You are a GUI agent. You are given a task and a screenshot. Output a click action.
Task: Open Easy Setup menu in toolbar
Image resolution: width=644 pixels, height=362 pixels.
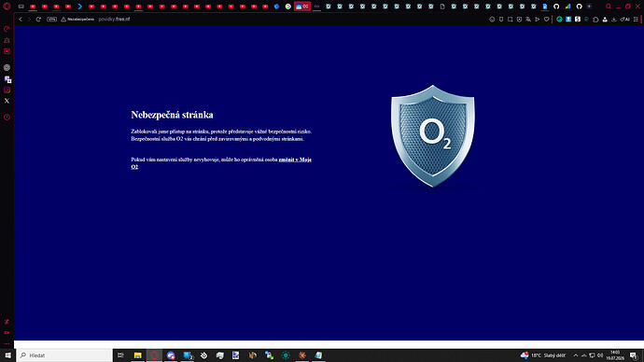[636, 20]
